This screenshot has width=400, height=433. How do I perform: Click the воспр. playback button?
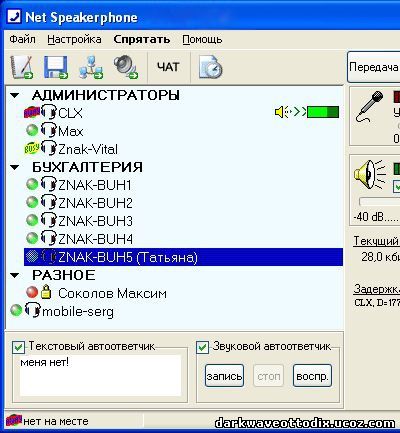[x=312, y=376]
